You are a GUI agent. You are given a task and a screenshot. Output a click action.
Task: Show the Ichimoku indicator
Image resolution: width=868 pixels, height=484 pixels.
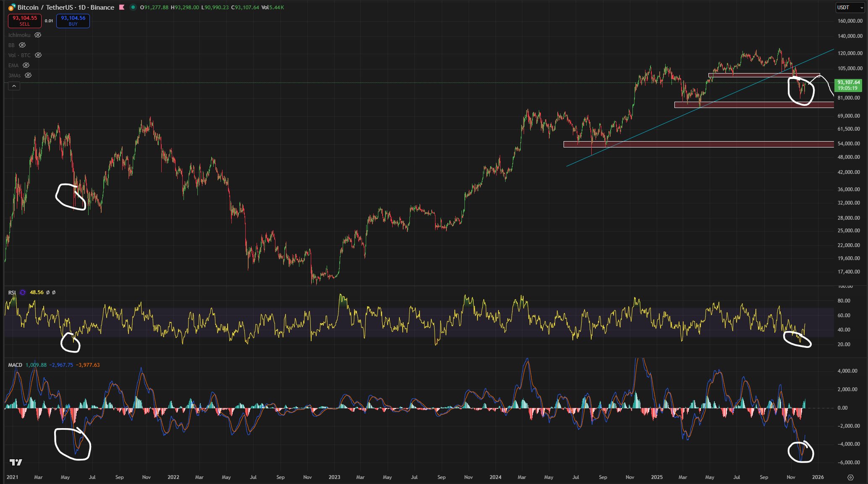[x=38, y=35]
